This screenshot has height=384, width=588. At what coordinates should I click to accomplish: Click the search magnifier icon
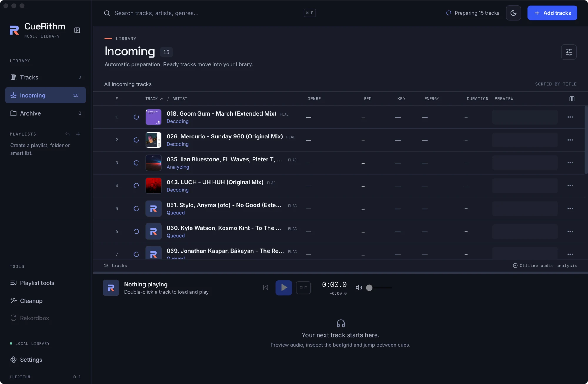click(x=107, y=13)
